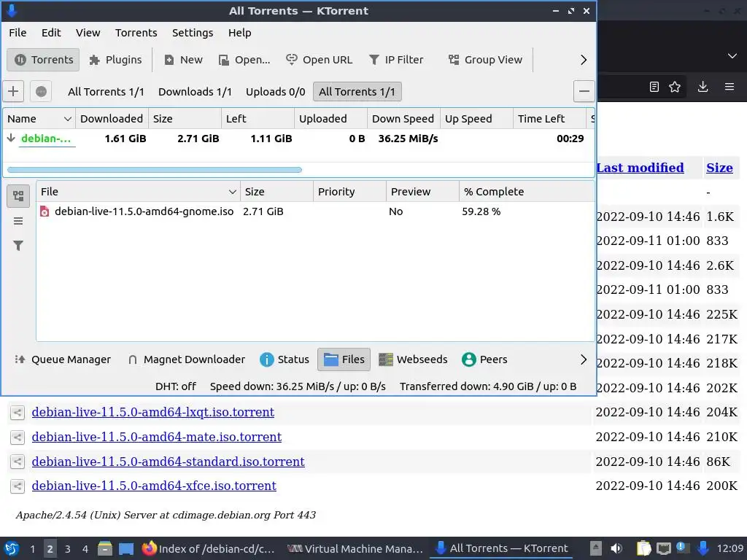Sort by Left column header

[x=258, y=119]
